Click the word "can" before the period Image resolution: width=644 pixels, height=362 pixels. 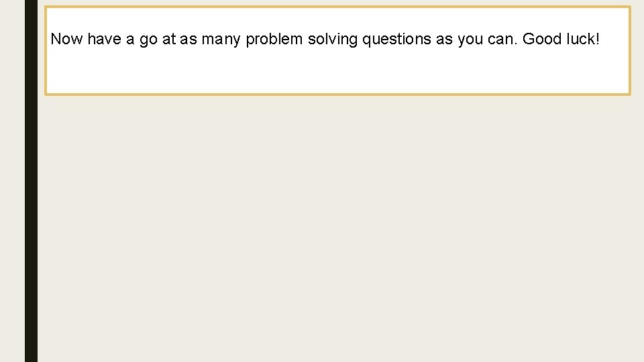(x=500, y=40)
